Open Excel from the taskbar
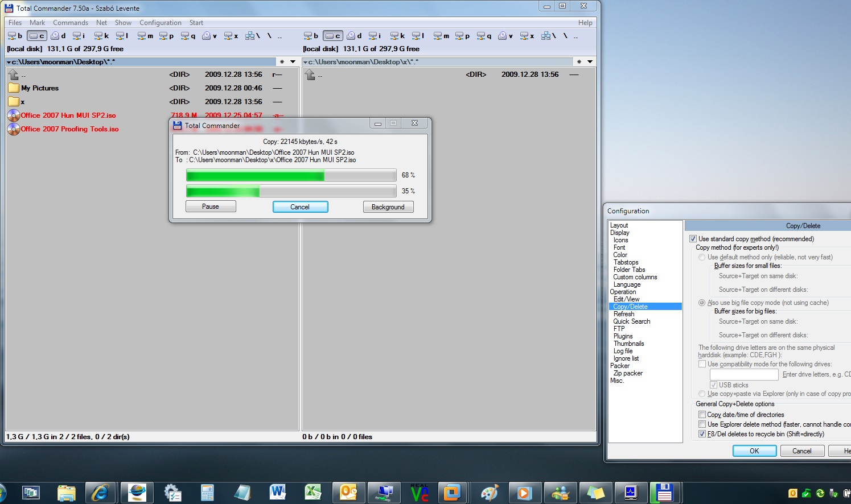This screenshot has width=851, height=504. click(x=313, y=493)
